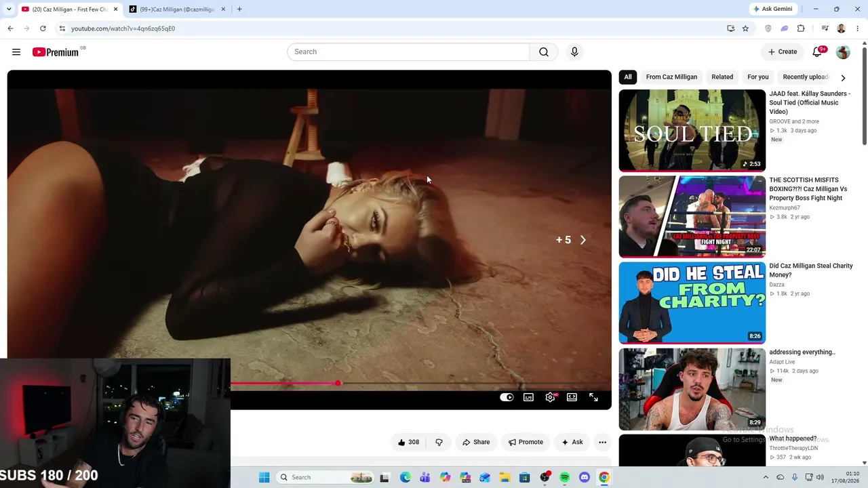This screenshot has height=488, width=868.
Task: Start voice search with the microphone
Action: [574, 52]
